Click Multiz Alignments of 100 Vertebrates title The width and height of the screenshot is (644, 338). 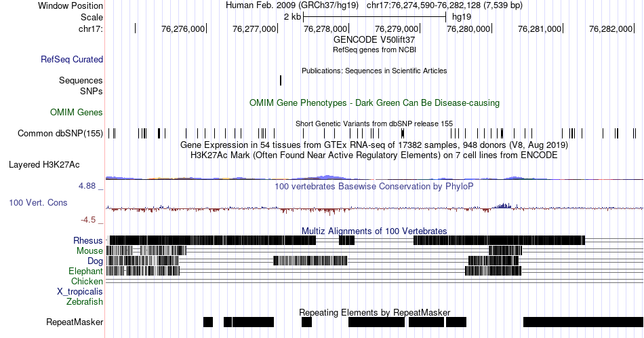pyautogui.click(x=374, y=231)
